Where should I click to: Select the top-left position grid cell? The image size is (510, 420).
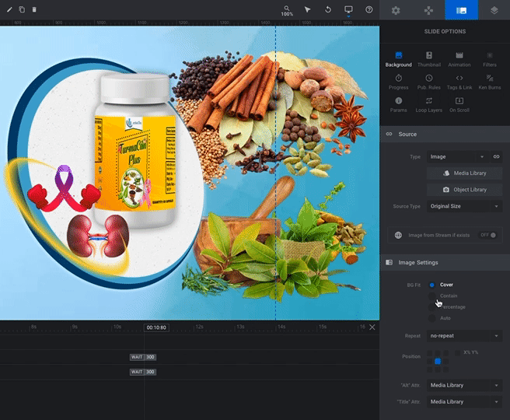tap(430, 353)
